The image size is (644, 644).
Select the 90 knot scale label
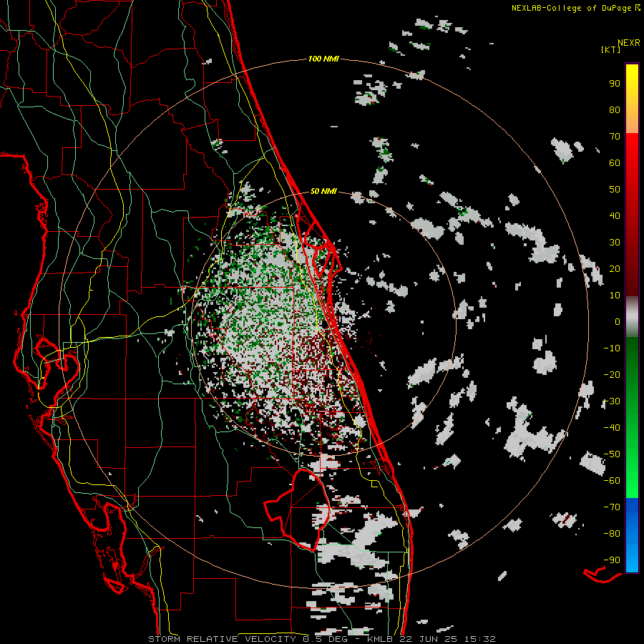click(615, 84)
